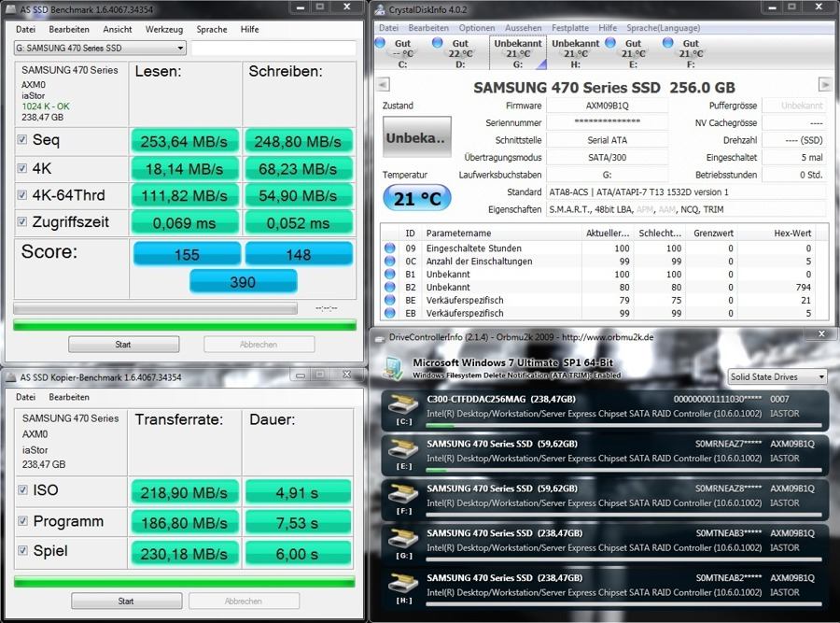Click the blue health orb for drive E:
This screenshot has width=840, height=623.
[x=610, y=42]
